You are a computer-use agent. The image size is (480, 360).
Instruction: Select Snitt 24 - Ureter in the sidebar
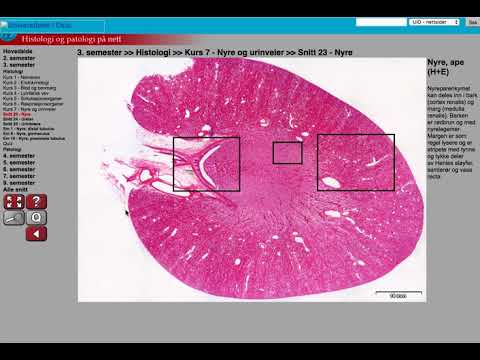click(x=18, y=119)
